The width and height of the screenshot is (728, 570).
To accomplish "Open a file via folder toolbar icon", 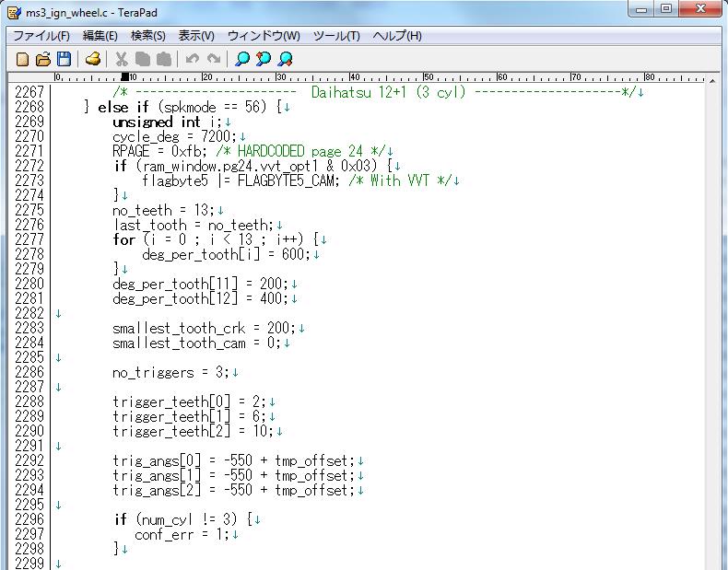I will (x=43, y=59).
